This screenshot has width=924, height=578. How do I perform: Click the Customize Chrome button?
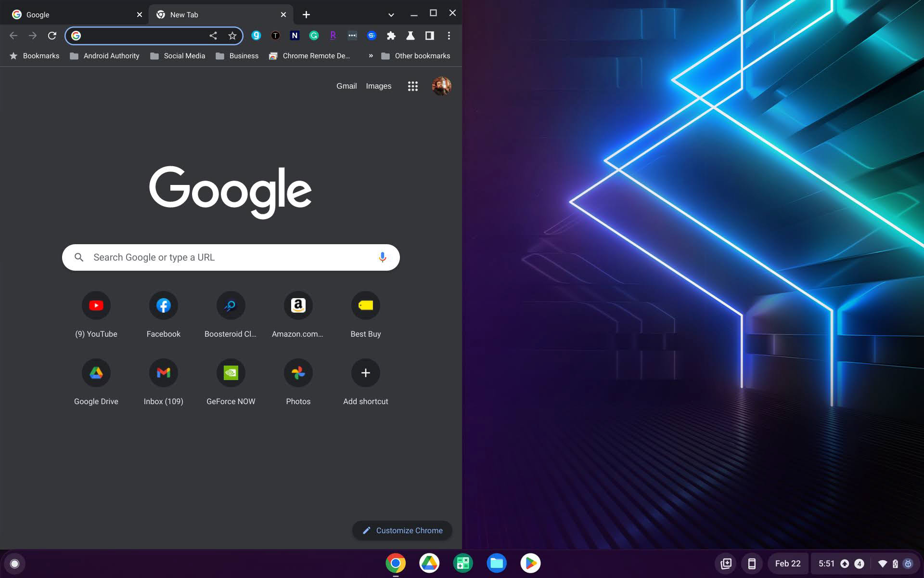tap(402, 530)
